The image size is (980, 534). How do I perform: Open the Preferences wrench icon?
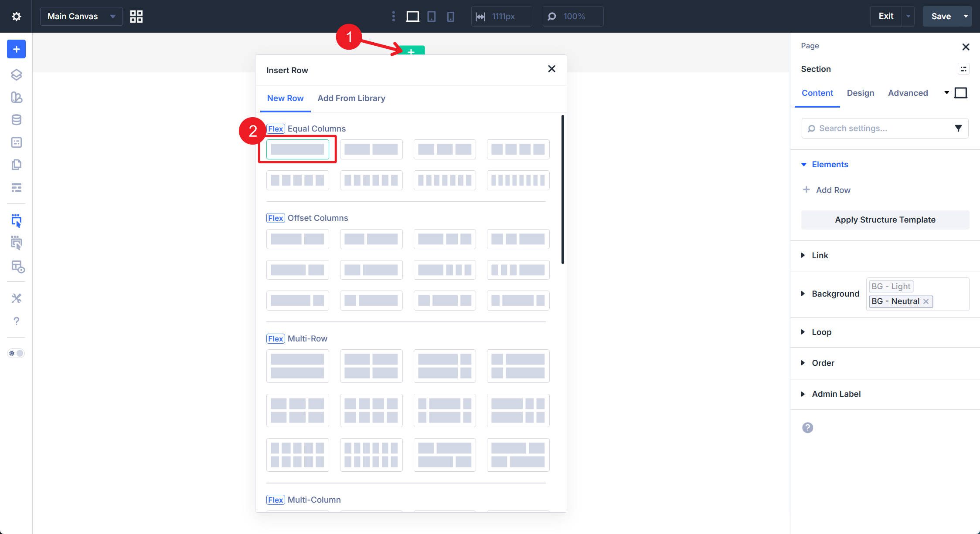16,298
